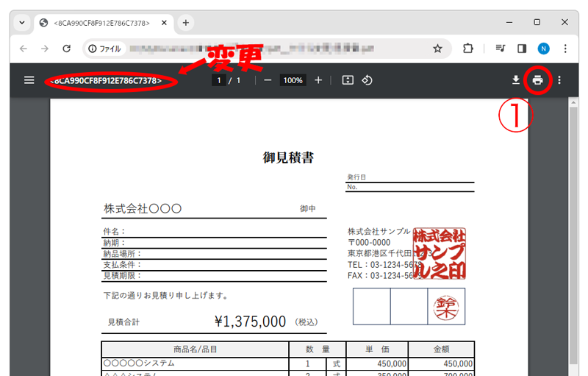Rotate the PDF counterclockwise

367,80
